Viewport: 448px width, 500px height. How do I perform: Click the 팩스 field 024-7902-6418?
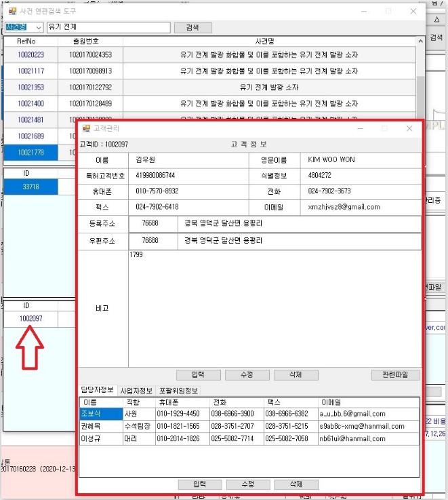click(188, 208)
